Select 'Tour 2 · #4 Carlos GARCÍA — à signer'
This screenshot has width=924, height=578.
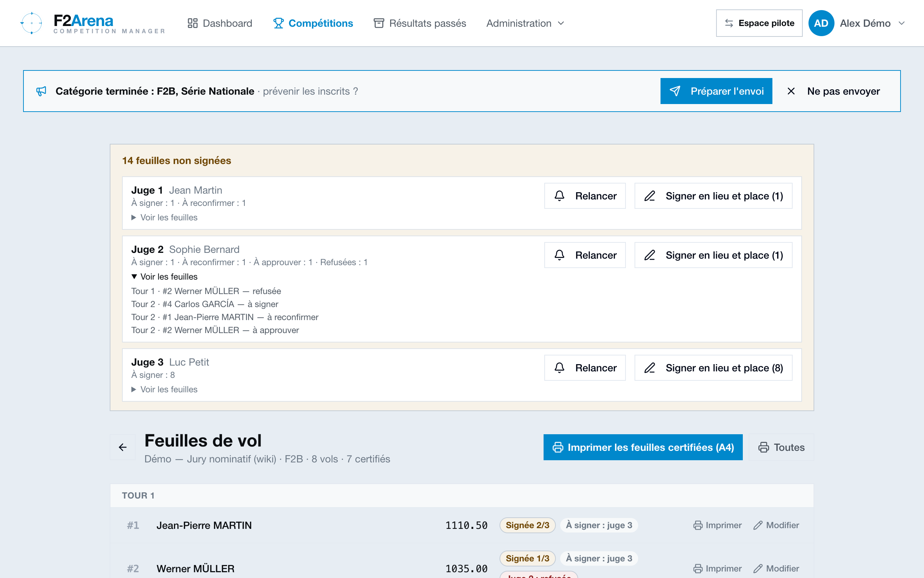click(x=205, y=304)
